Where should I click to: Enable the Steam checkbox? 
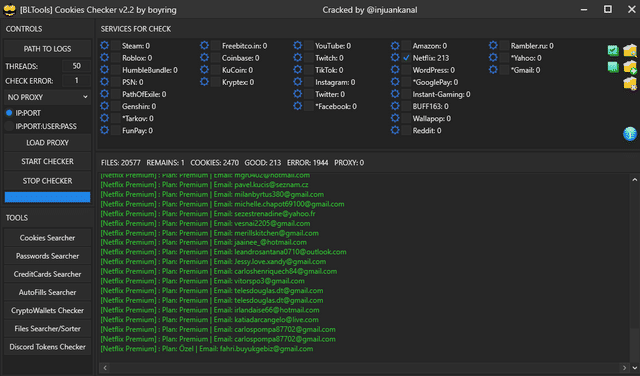[116, 46]
